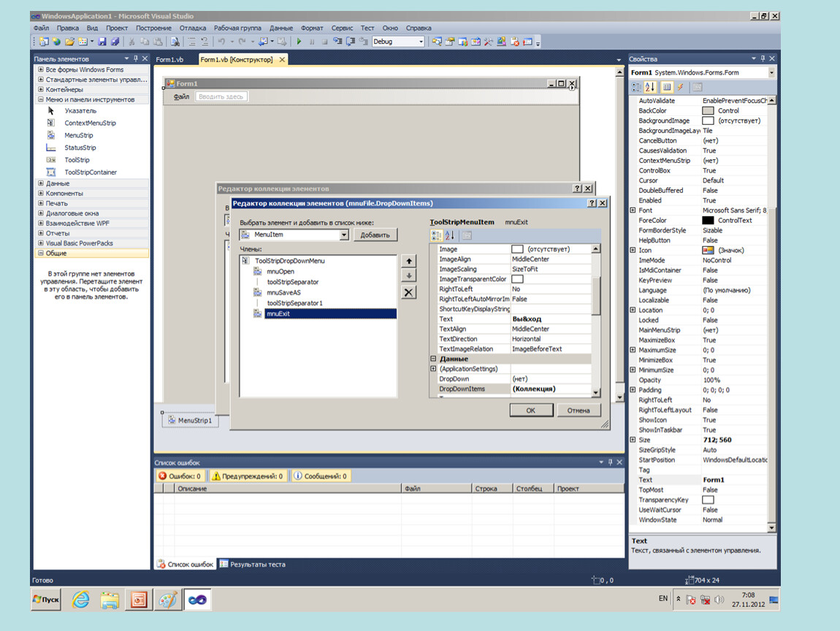840x631 pixels.
Task: Click the EN language indicator in the taskbar
Action: pyautogui.click(x=663, y=598)
